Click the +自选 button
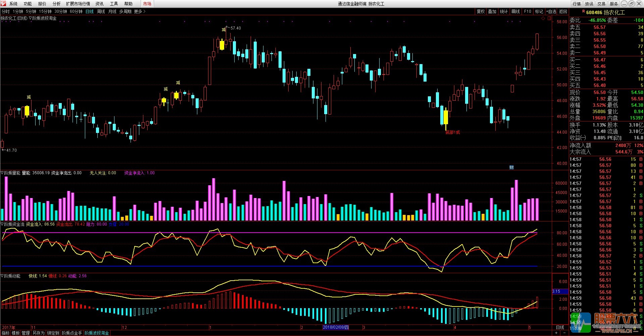Viewport: 644px width, 336px height. pyautogui.click(x=551, y=11)
